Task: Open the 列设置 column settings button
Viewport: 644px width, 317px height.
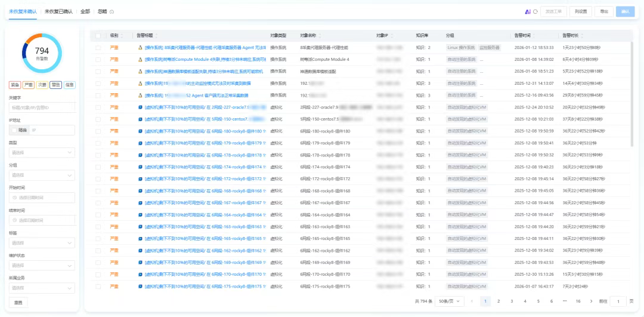Action: (x=581, y=11)
